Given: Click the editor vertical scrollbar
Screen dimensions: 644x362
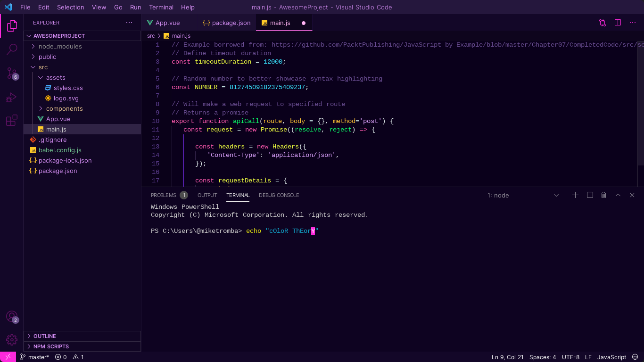Looking at the screenshot, I should pyautogui.click(x=641, y=103).
